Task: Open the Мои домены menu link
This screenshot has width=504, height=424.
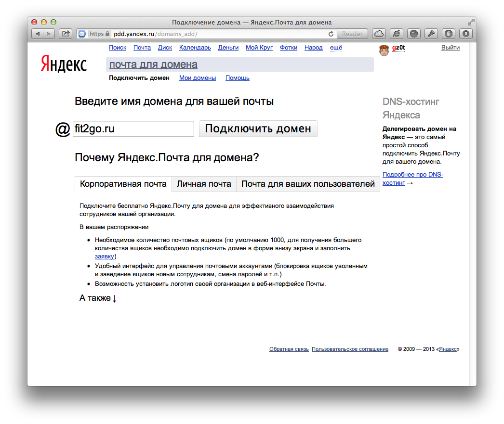Action: point(198,78)
